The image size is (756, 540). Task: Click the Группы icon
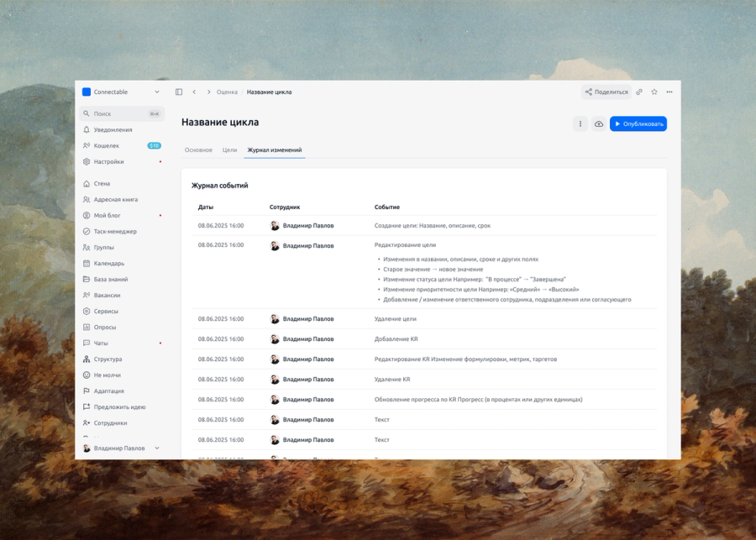(87, 248)
